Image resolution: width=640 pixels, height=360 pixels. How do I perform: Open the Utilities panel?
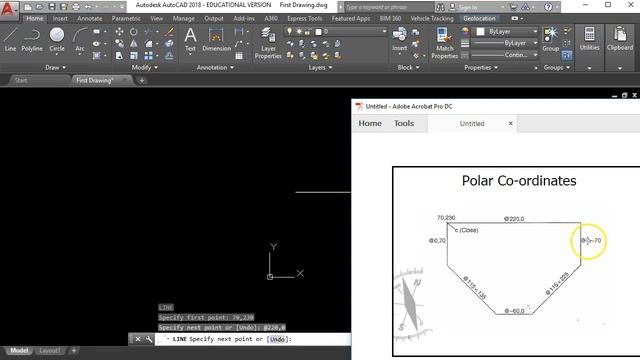click(x=589, y=40)
